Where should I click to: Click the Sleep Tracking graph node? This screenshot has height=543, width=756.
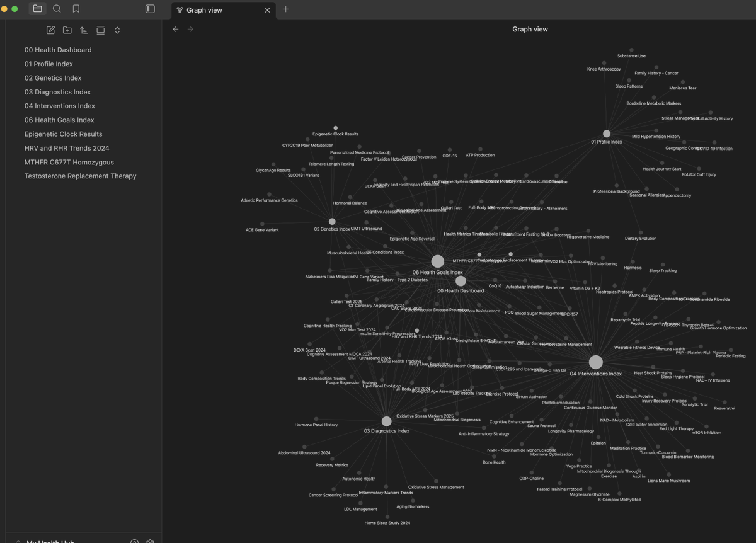point(663,265)
